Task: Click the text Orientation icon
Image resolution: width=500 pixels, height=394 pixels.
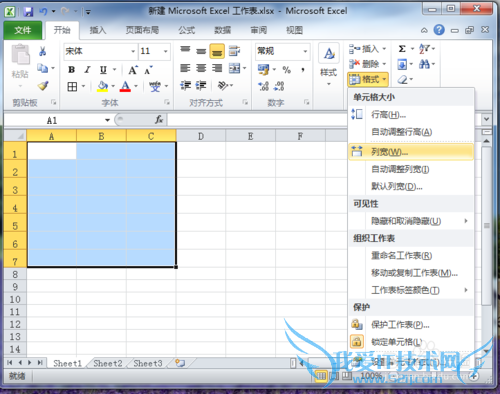Action: tap(223, 86)
